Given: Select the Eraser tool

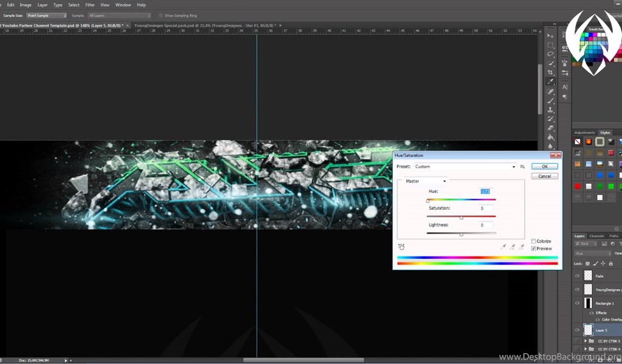Looking at the screenshot, I should 550,128.
